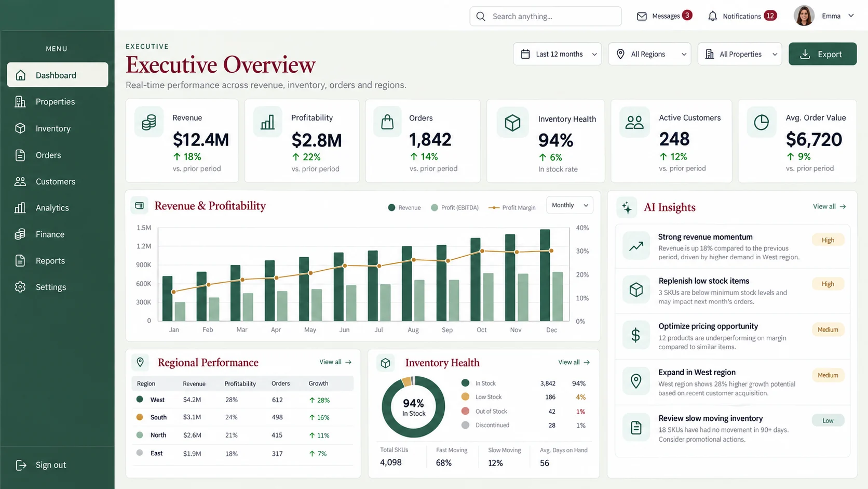
Task: Click View all in AI Insights
Action: pyautogui.click(x=829, y=206)
